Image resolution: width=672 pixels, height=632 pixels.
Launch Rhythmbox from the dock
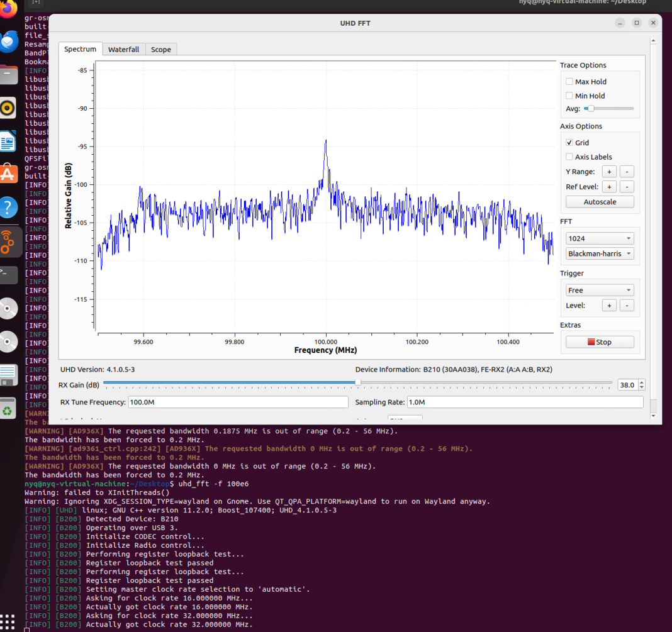pos(8,108)
